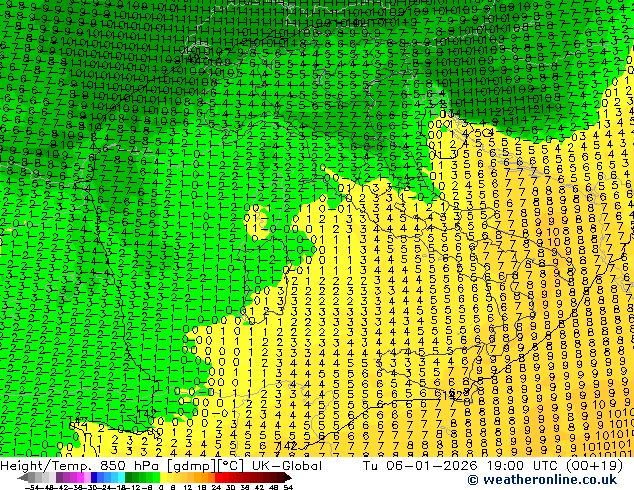The height and width of the screenshot is (490, 634).
Task: Click the Height/Temp. 850 hPa title text
Action: coord(80,466)
